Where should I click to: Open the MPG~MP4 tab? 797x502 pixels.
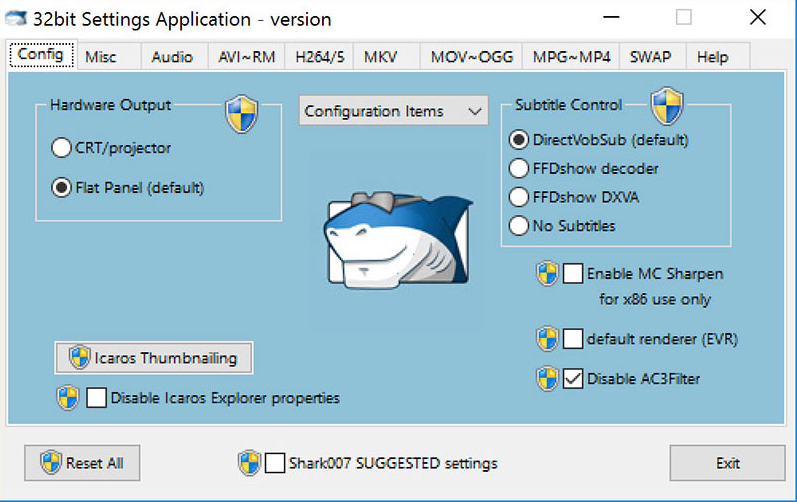[571, 57]
